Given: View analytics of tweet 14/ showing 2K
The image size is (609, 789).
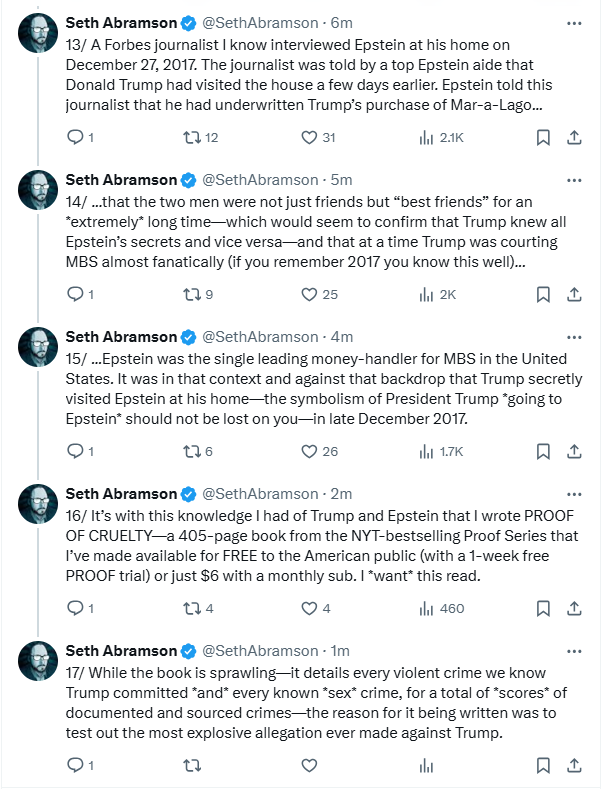Looking at the screenshot, I should pos(426,294).
